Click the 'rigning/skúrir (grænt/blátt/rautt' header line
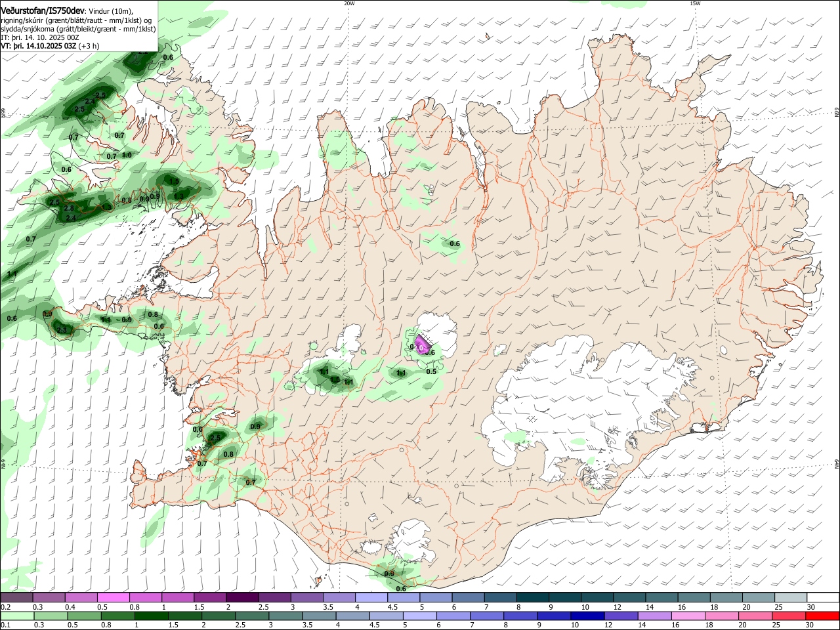This screenshot has width=840, height=630. (75, 20)
